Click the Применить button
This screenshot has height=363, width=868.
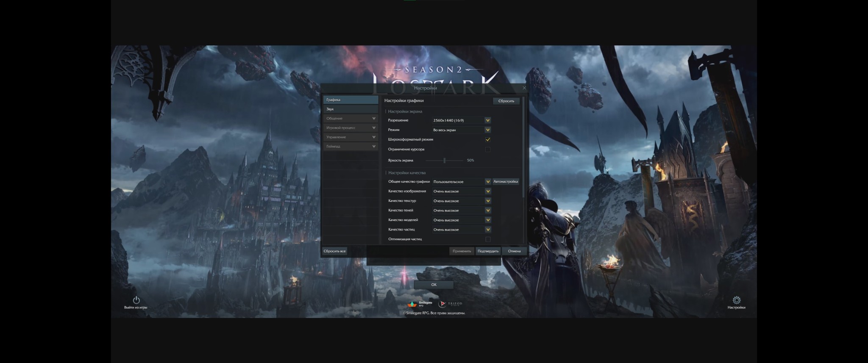(x=462, y=251)
